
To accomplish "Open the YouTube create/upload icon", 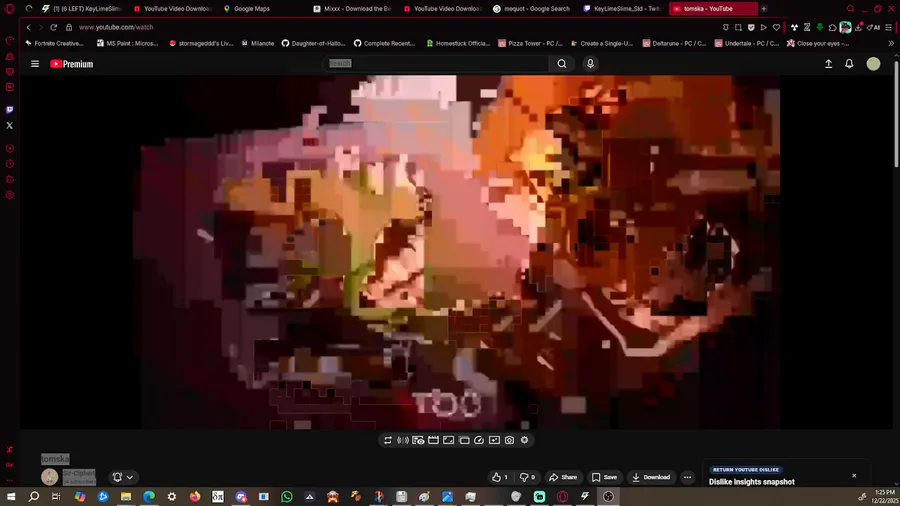I will click(828, 64).
